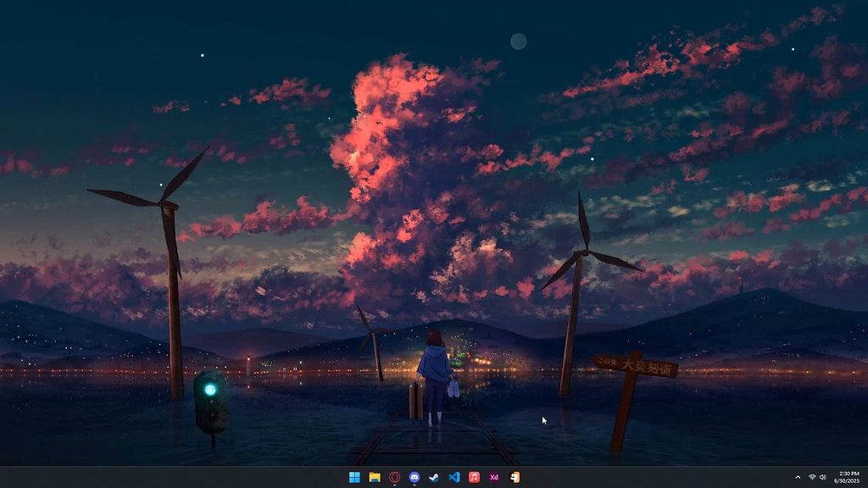
Task: Toggle the Start menu with the Windows logo
Action: tap(353, 477)
